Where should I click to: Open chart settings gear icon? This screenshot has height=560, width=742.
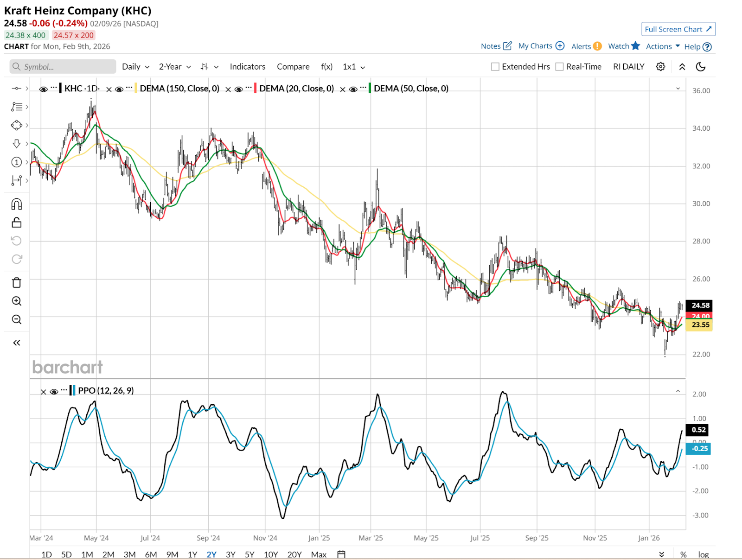point(660,67)
